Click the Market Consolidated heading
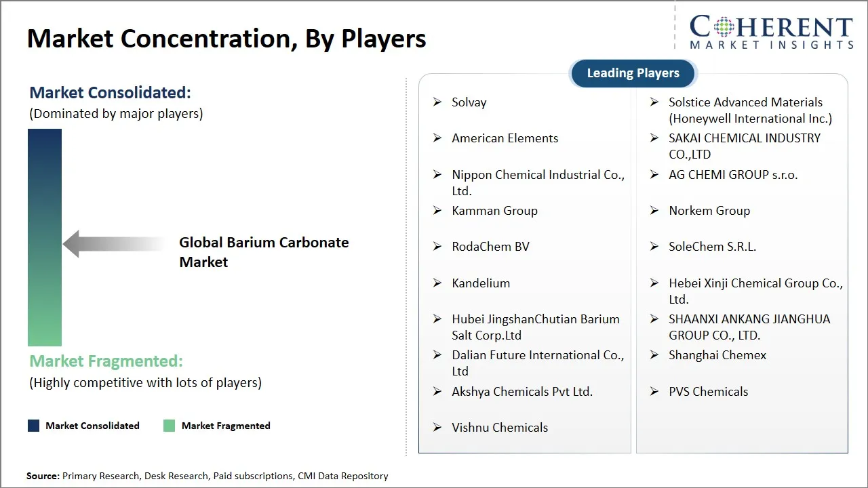Screen dimensions: 868x488 point(111,92)
